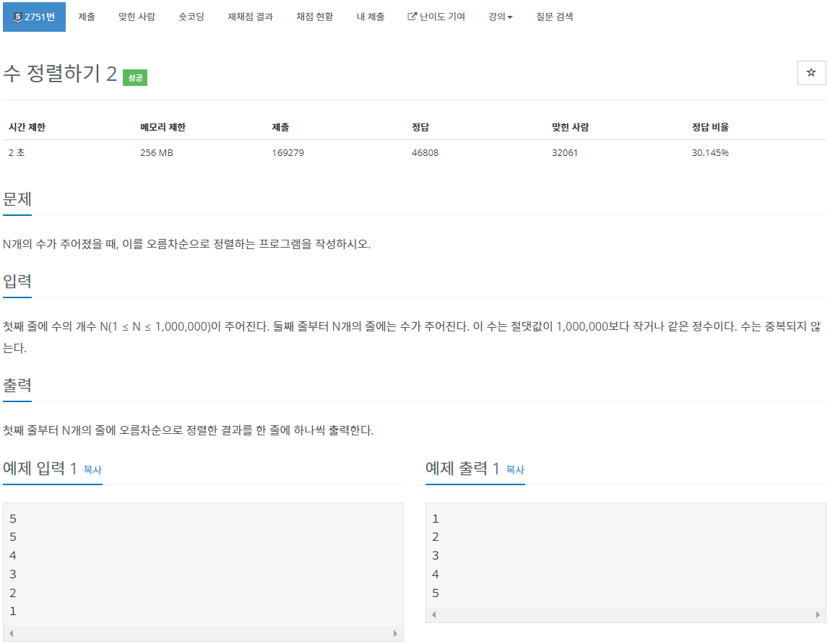Viewport: 830px width, 644px height.
Task: Select the 메모리 제한 column header
Action: pyautogui.click(x=163, y=127)
